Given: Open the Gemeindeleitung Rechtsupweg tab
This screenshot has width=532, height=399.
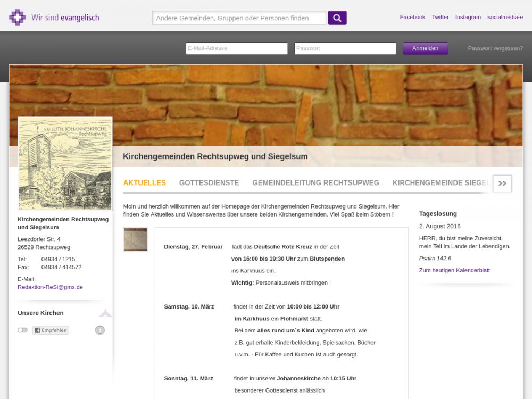Looking at the screenshot, I should pyautogui.click(x=315, y=182).
